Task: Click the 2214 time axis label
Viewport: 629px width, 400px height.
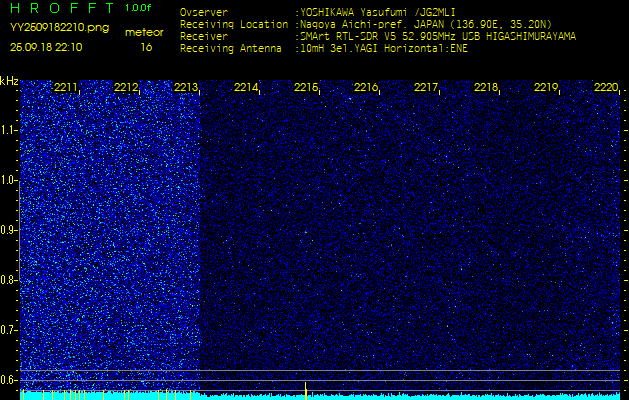Action: point(246,87)
